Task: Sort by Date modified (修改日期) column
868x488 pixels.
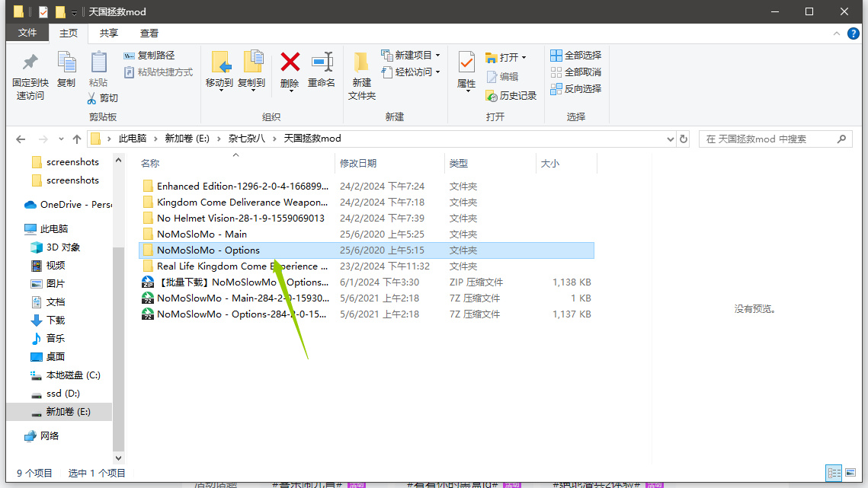Action: click(389, 163)
